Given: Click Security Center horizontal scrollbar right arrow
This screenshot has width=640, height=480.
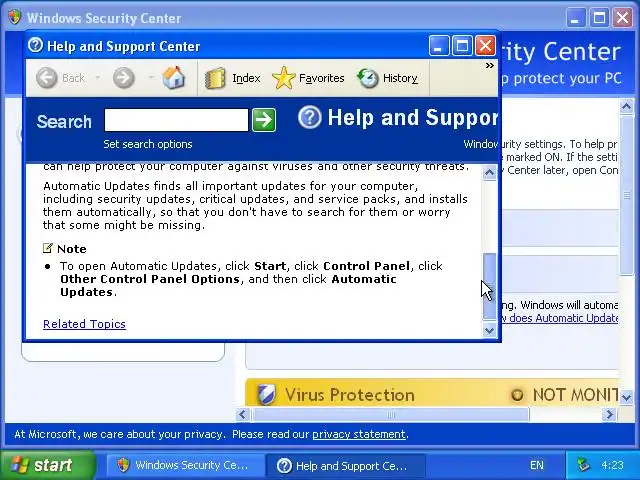Looking at the screenshot, I should (x=609, y=415).
